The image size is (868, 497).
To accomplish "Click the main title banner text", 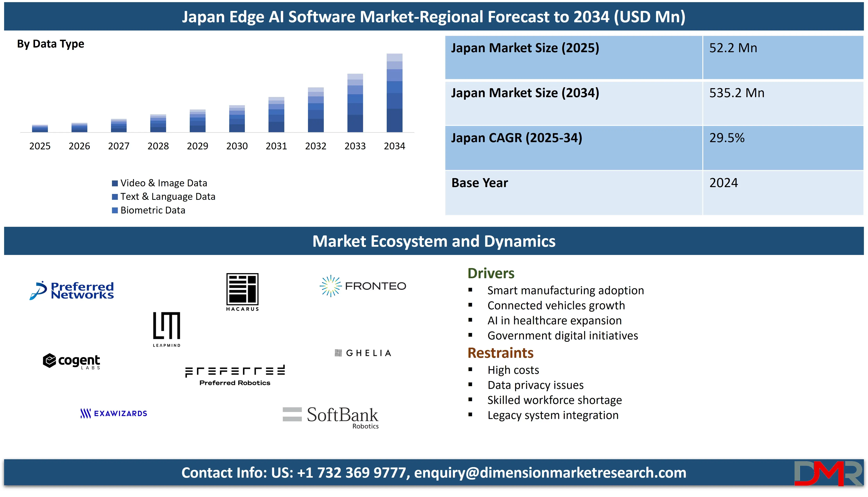I will 433,17.
